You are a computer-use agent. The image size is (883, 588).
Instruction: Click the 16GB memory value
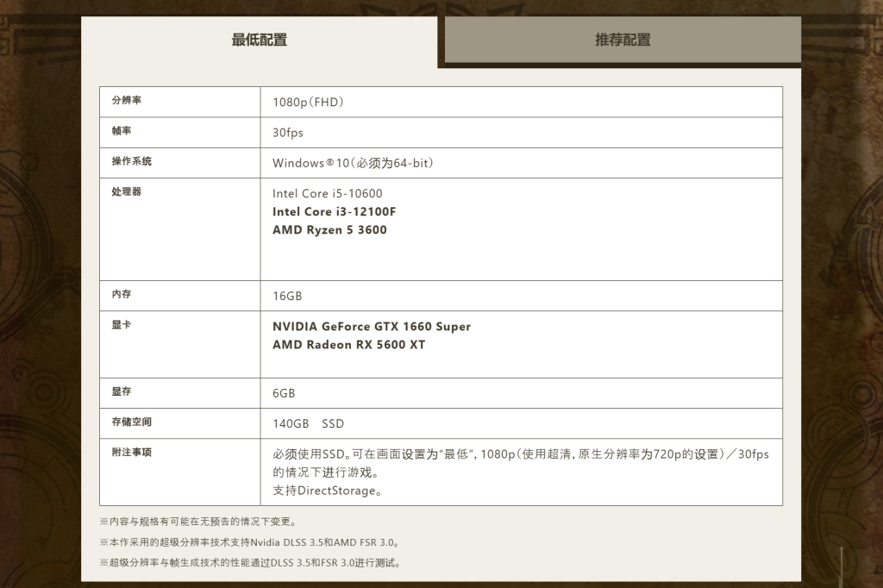point(287,296)
